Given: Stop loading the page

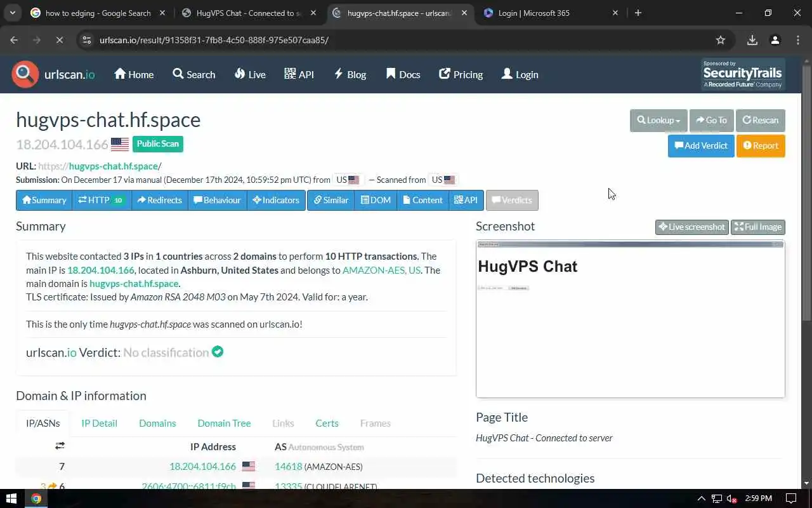Looking at the screenshot, I should (59, 40).
